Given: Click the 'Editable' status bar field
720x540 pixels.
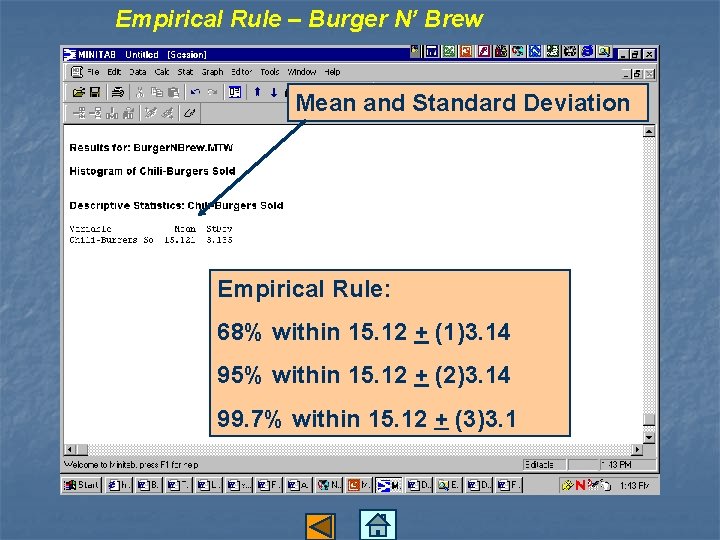Looking at the screenshot, I should (544, 465).
